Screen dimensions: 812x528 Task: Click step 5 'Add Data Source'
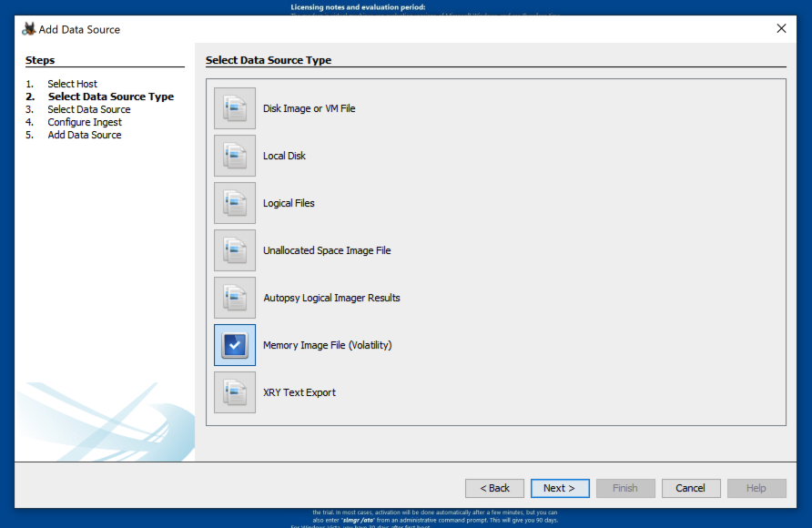point(85,135)
